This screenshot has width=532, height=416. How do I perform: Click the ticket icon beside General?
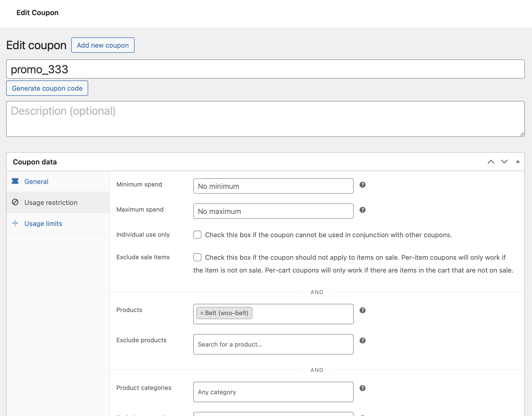tap(15, 181)
